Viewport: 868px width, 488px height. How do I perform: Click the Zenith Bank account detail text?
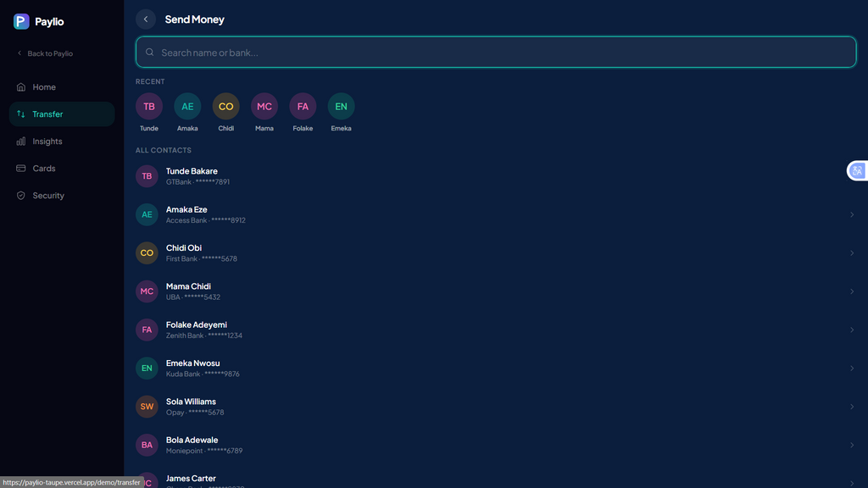(x=204, y=335)
